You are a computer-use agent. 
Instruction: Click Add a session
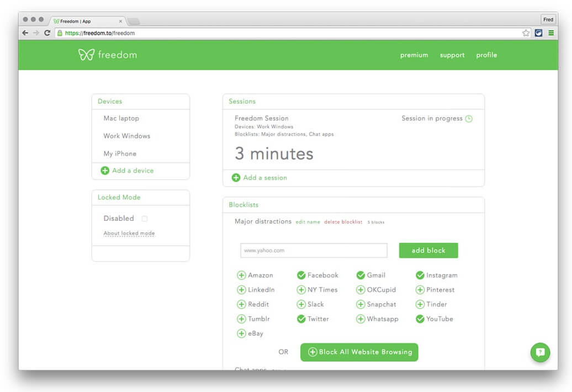coord(259,178)
